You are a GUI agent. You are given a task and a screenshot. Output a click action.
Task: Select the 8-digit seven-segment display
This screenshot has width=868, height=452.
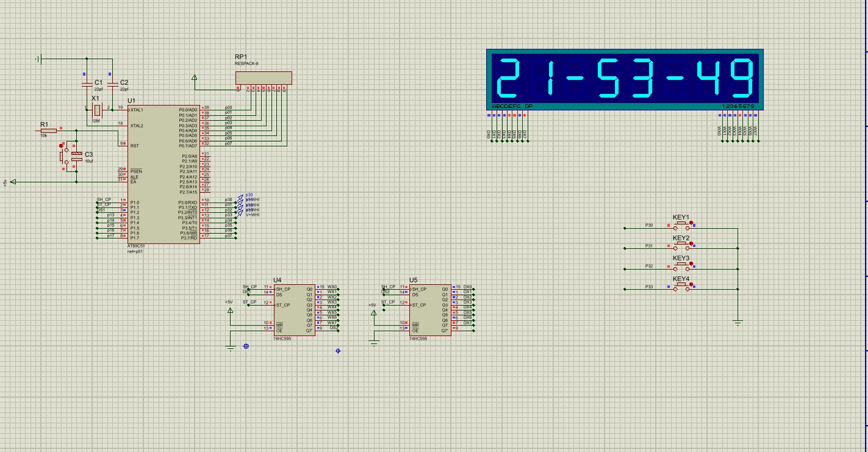pos(625,79)
